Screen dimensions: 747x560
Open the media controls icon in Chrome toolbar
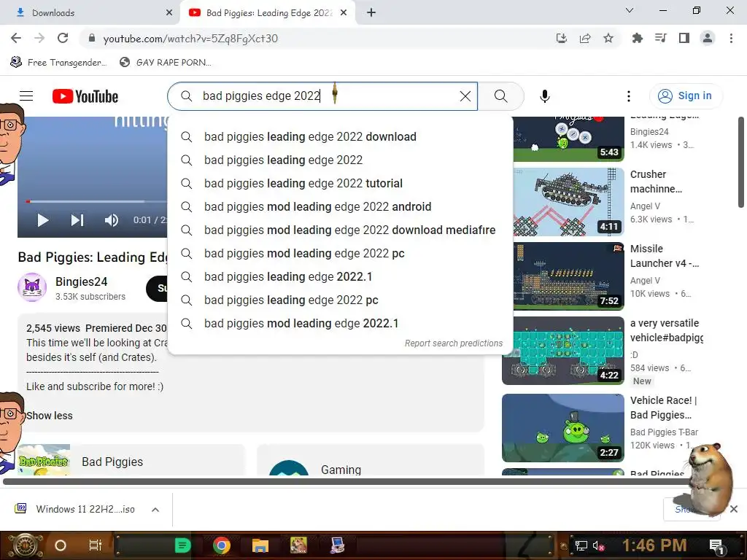coord(660,38)
